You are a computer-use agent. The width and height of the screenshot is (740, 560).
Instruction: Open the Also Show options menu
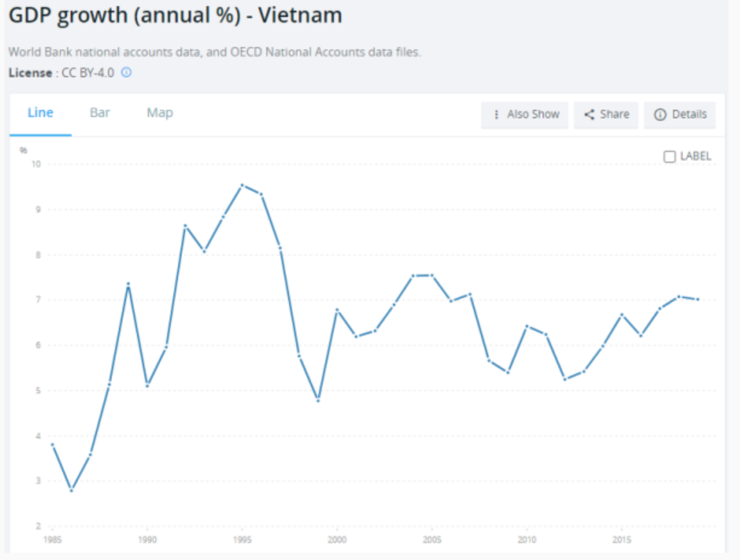point(525,115)
